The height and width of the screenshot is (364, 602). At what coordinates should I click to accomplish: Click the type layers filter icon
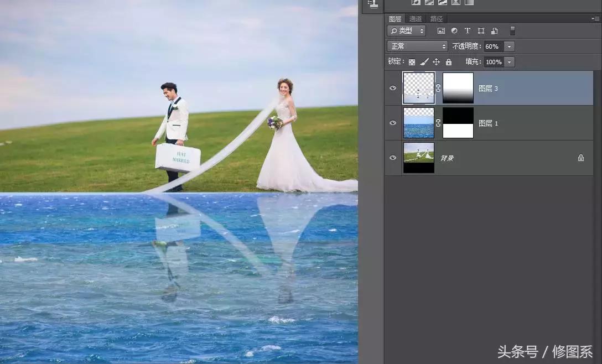click(x=468, y=30)
